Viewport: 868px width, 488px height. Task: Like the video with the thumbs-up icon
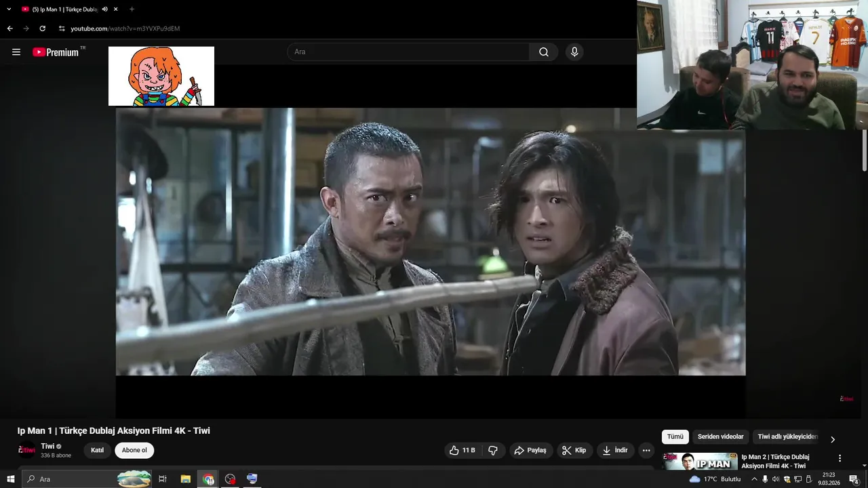pyautogui.click(x=462, y=450)
